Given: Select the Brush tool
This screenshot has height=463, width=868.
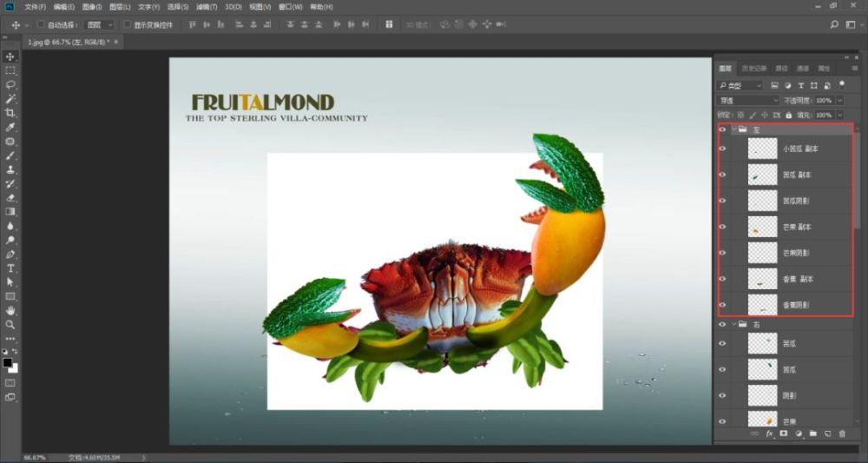Looking at the screenshot, I should [10, 155].
